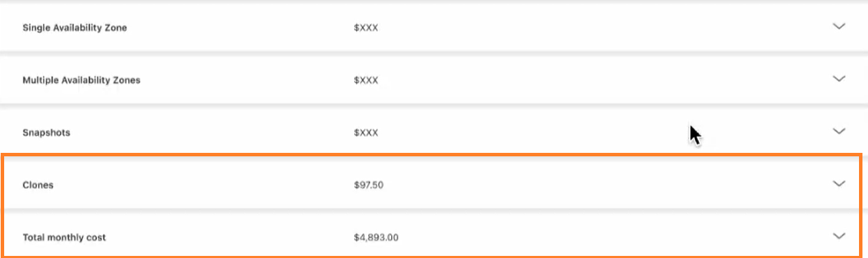Select the Single Availability Zone label

[x=75, y=28]
